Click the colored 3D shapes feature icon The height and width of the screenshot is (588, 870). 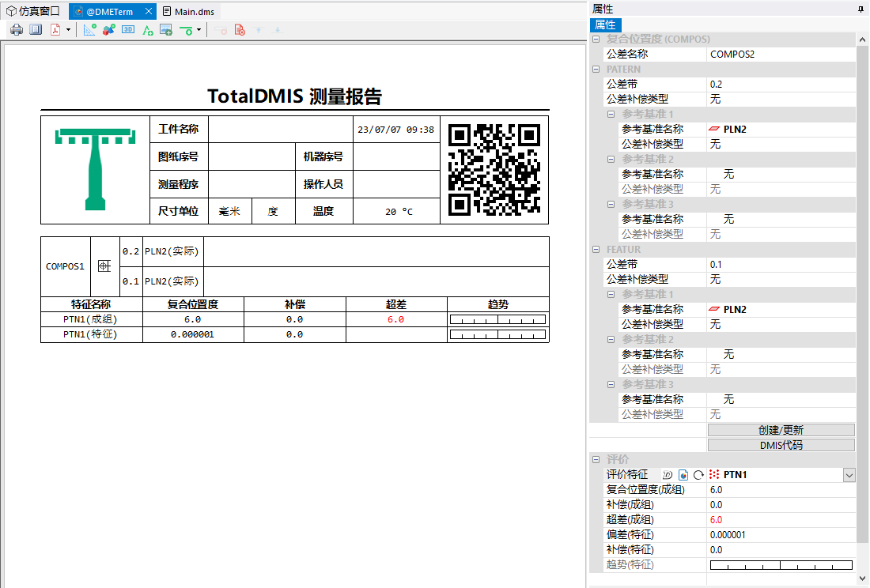pyautogui.click(x=109, y=30)
